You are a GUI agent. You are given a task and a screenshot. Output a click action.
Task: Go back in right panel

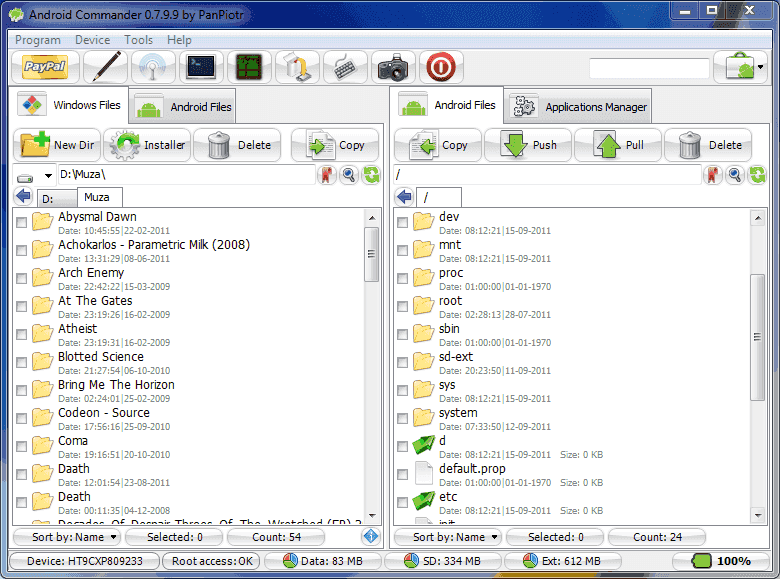tap(404, 196)
